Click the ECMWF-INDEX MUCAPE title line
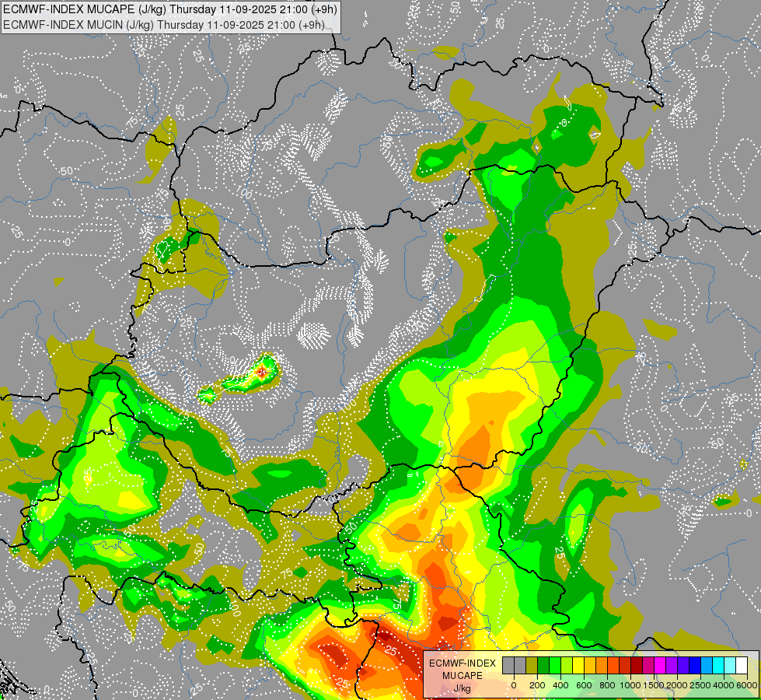 coord(170,9)
